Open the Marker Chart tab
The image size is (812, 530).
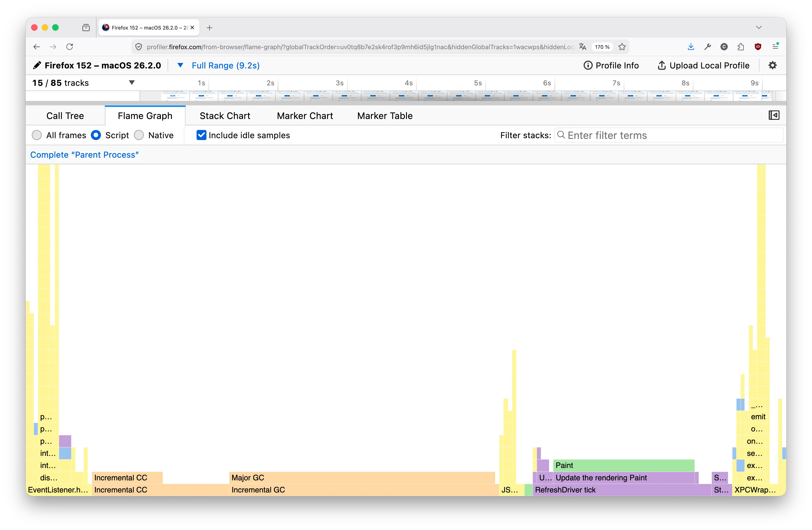point(305,116)
